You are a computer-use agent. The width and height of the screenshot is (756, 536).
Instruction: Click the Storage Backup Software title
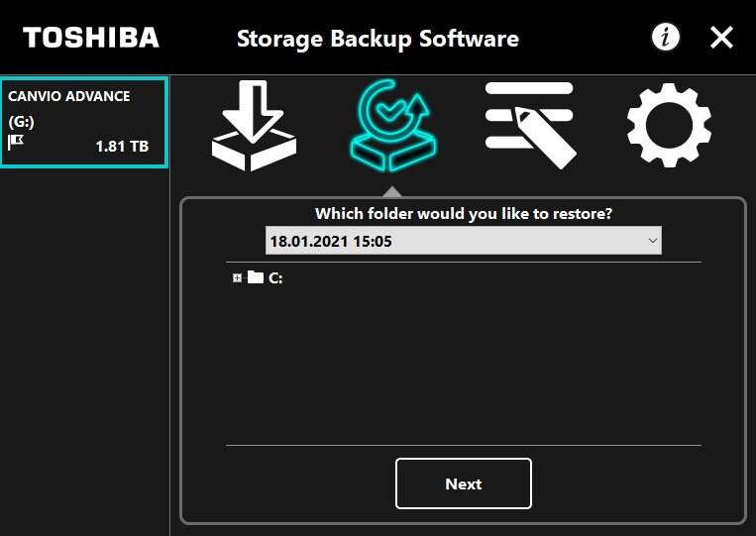point(378,39)
